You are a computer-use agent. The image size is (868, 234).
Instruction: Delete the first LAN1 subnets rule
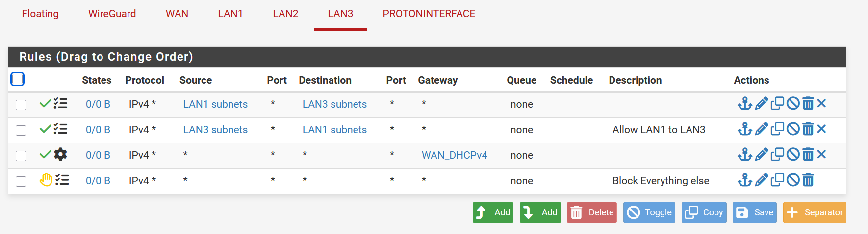808,104
